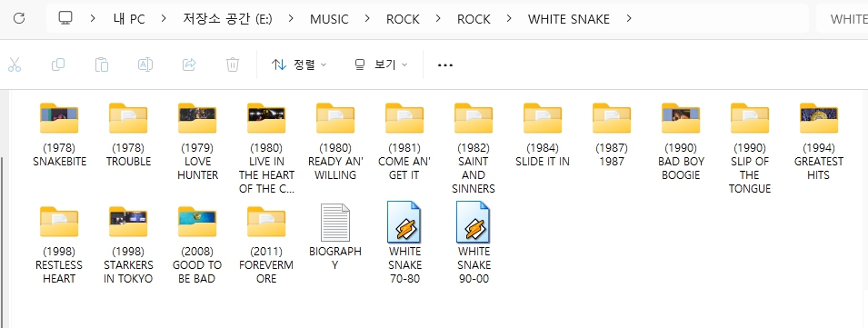The width and height of the screenshot is (868, 328).
Task: Select the (1987) 1987 folder
Action: [612, 134]
